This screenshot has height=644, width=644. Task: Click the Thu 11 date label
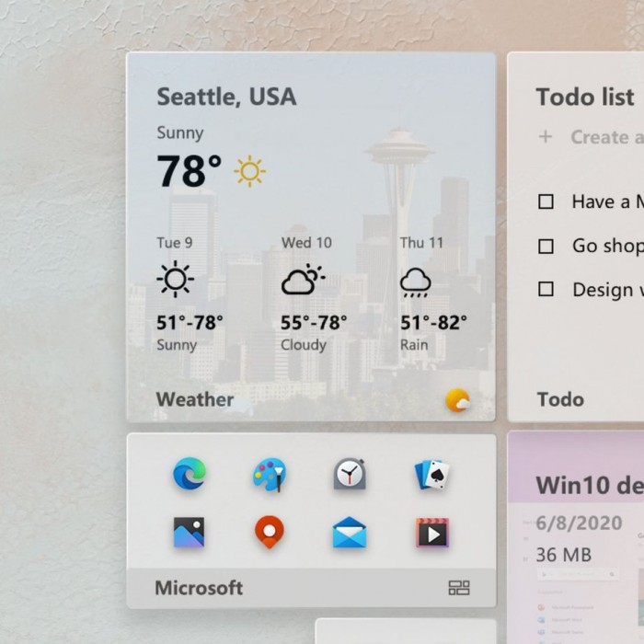(421, 243)
